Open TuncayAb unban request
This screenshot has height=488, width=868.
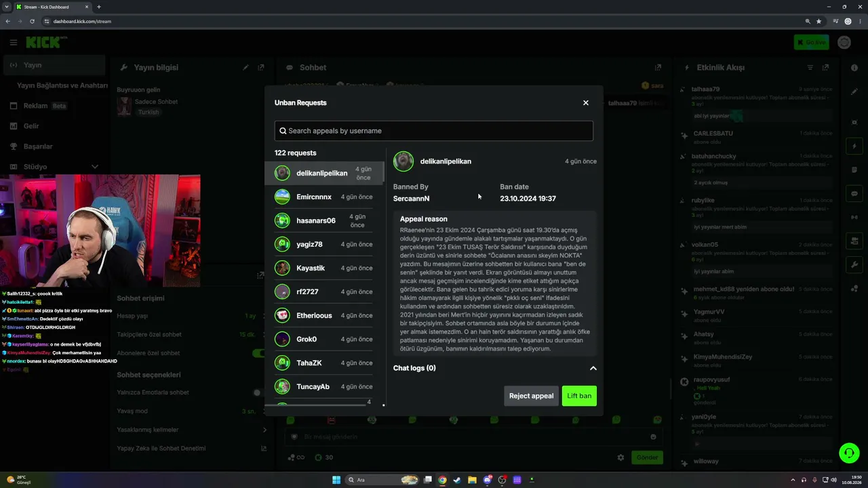pyautogui.click(x=323, y=386)
